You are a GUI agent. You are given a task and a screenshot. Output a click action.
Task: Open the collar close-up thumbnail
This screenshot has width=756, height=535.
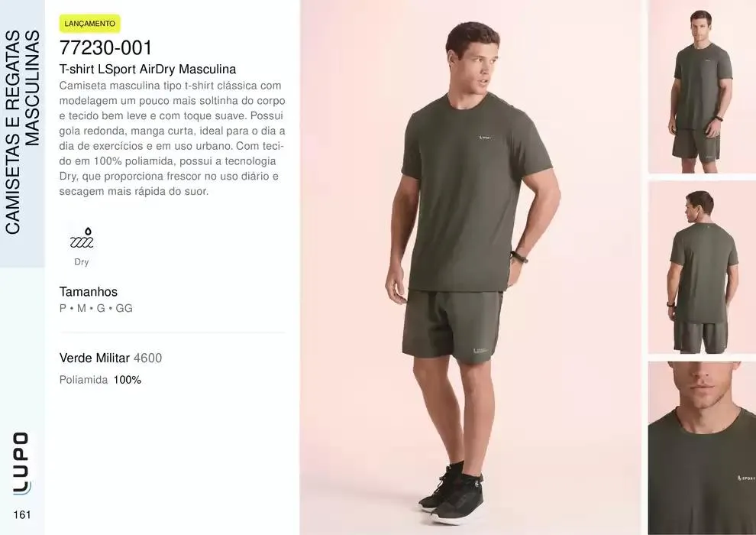tap(702, 448)
